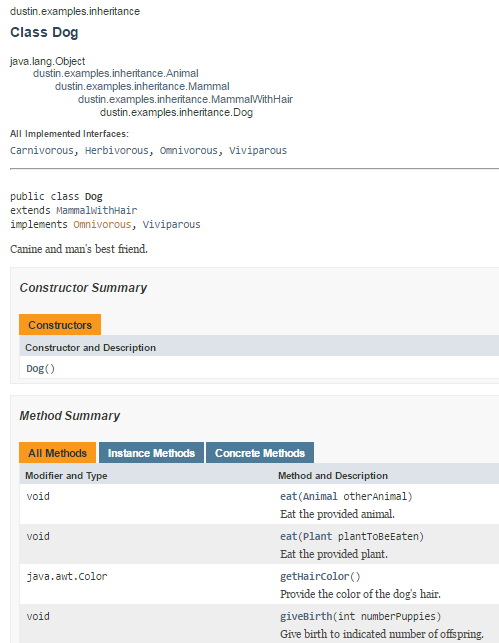Switch to the Instance Methods tab
The height and width of the screenshot is (643, 499).
tap(151, 453)
